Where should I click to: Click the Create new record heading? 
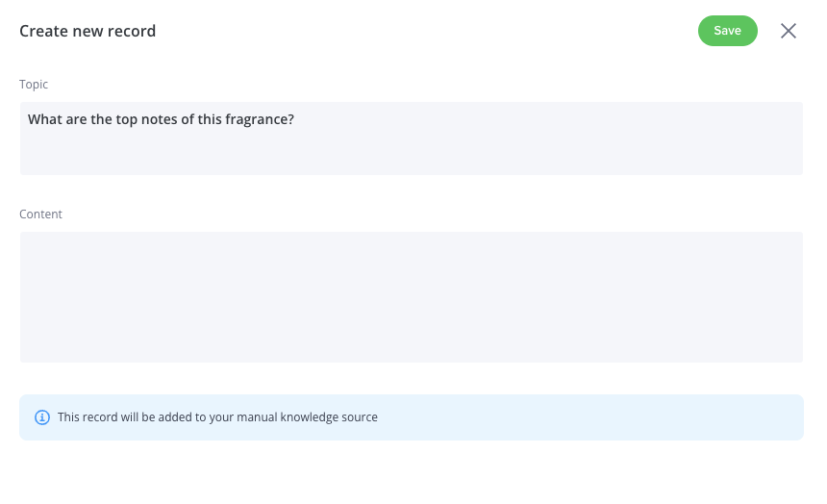coord(88,31)
